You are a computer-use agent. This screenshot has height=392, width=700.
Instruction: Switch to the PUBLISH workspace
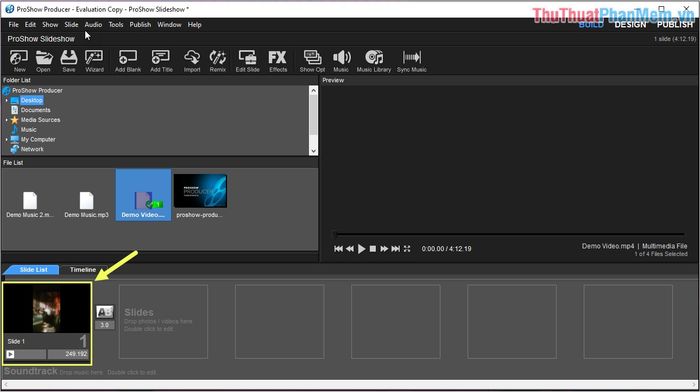(675, 25)
